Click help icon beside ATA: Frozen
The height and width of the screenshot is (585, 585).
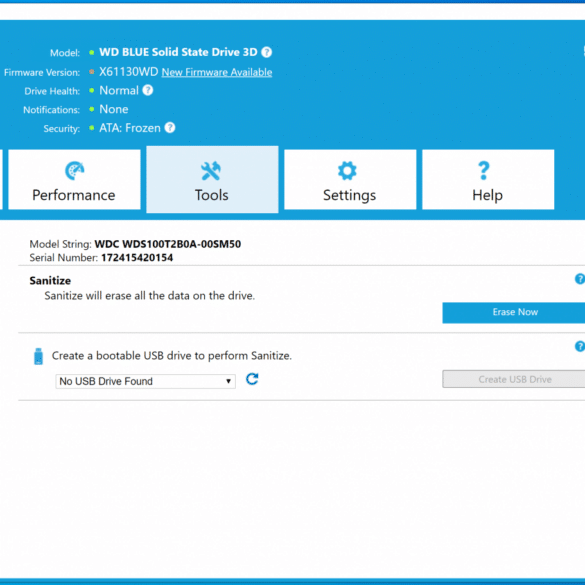pos(170,128)
